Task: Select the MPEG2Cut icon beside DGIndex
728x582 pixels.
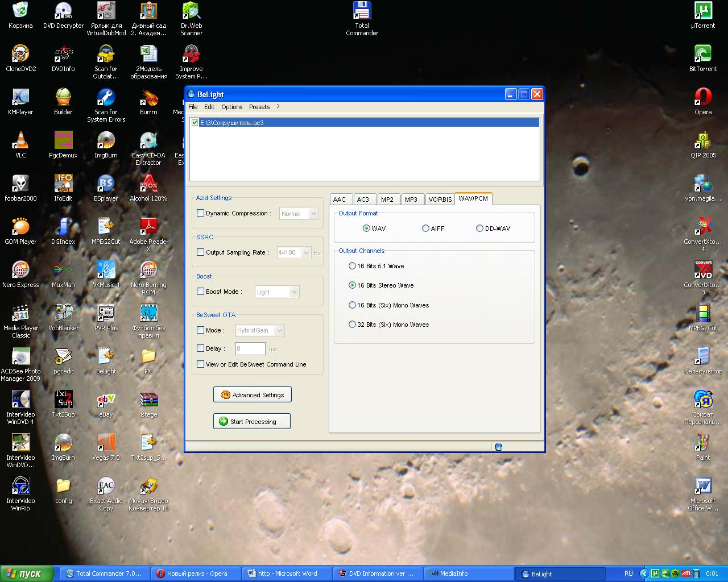Action: click(106, 232)
